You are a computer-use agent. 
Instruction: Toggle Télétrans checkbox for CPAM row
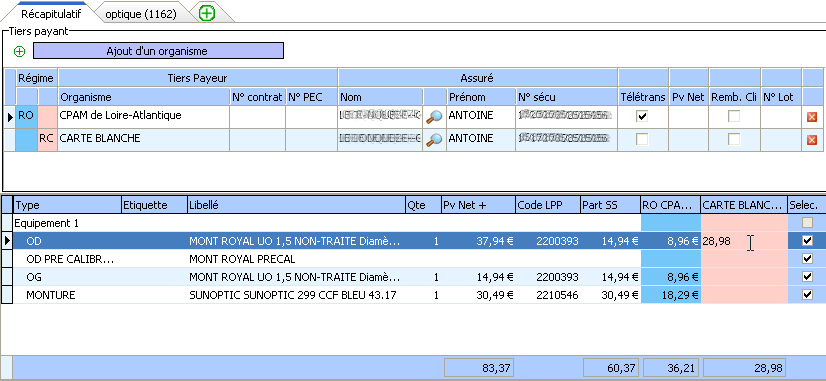[x=642, y=116]
